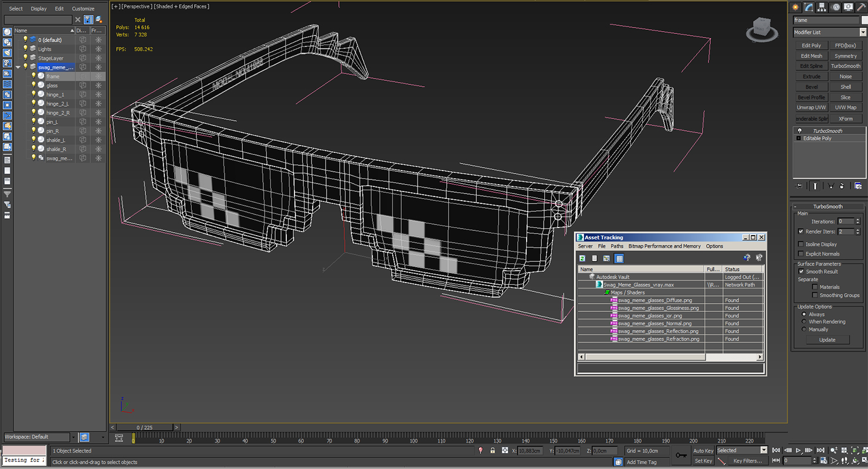
Task: Open the Utilities hammer tab
Action: coord(861,7)
